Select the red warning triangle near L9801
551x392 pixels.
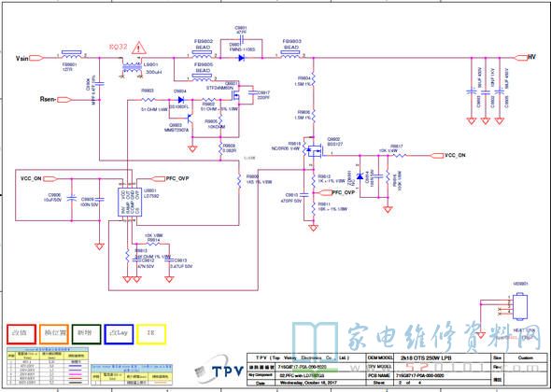coord(139,48)
